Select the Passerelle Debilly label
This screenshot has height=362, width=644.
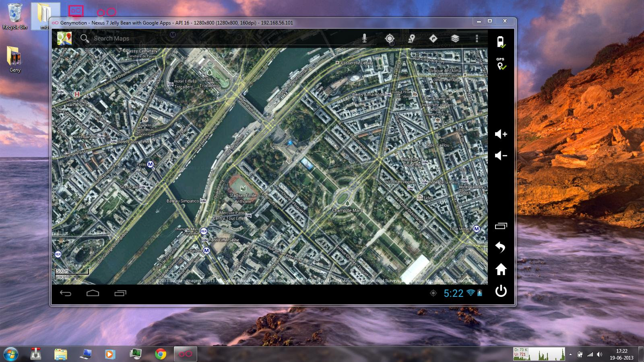tap(357, 63)
